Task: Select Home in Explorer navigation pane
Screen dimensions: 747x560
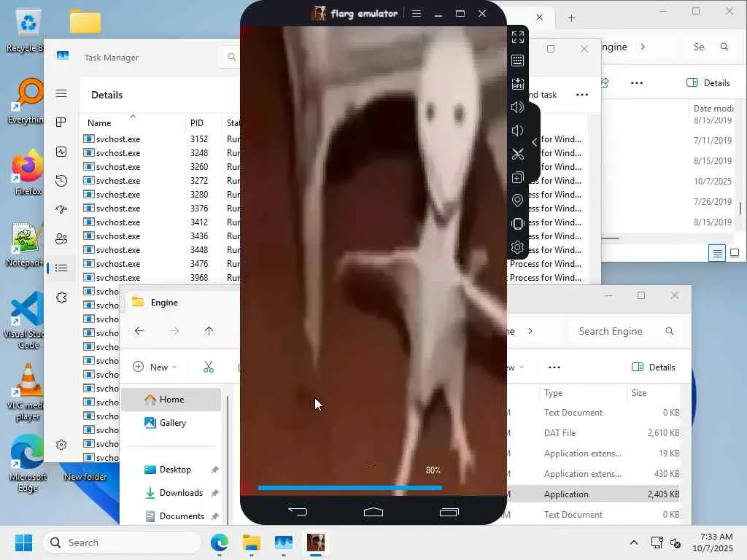Action: coord(171,400)
